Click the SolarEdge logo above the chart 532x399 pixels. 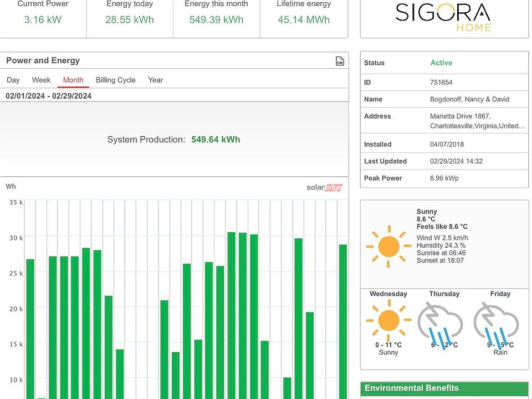pyautogui.click(x=324, y=187)
